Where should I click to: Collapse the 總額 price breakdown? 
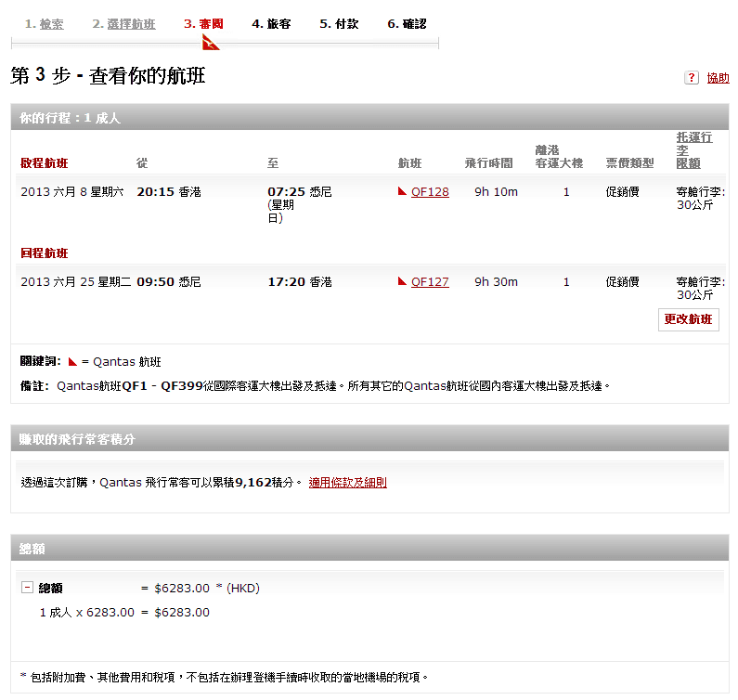pyautogui.click(x=27, y=588)
